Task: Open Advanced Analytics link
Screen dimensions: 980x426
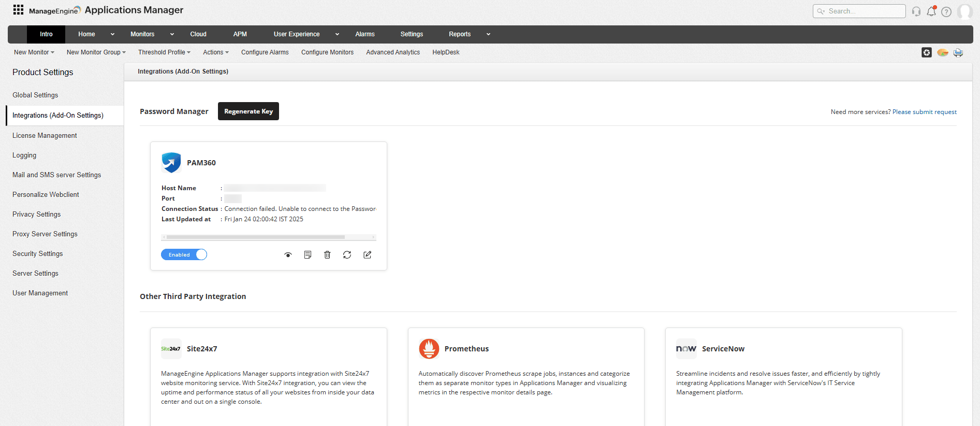Action: tap(393, 52)
